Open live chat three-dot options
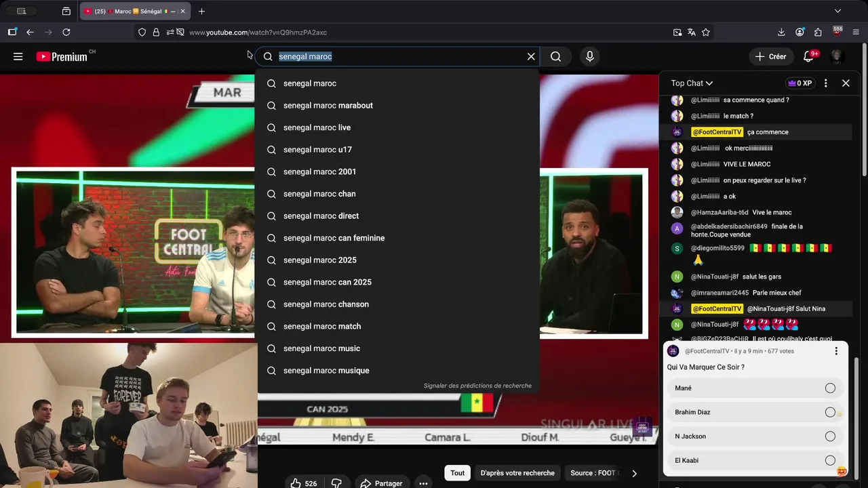This screenshot has width=868, height=488. tap(825, 83)
